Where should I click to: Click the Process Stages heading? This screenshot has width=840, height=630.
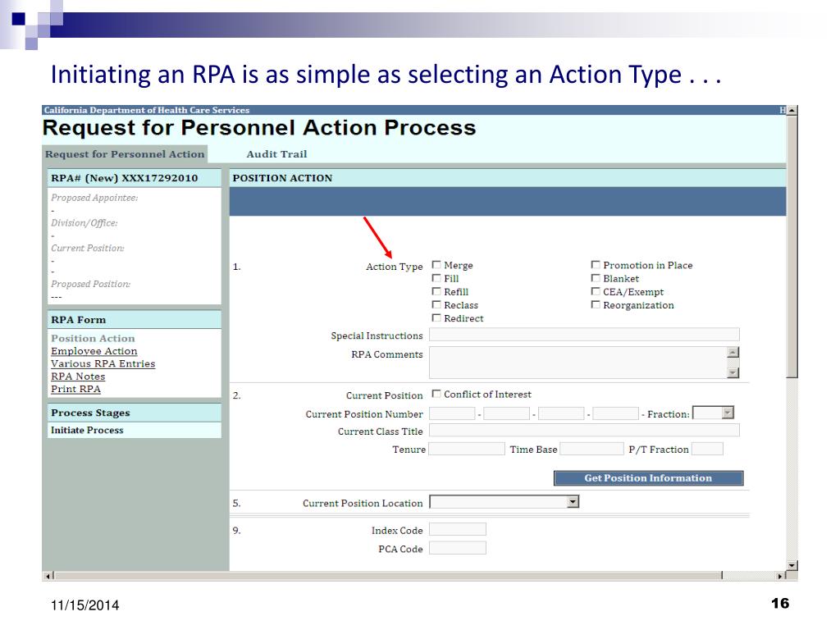[134, 413]
